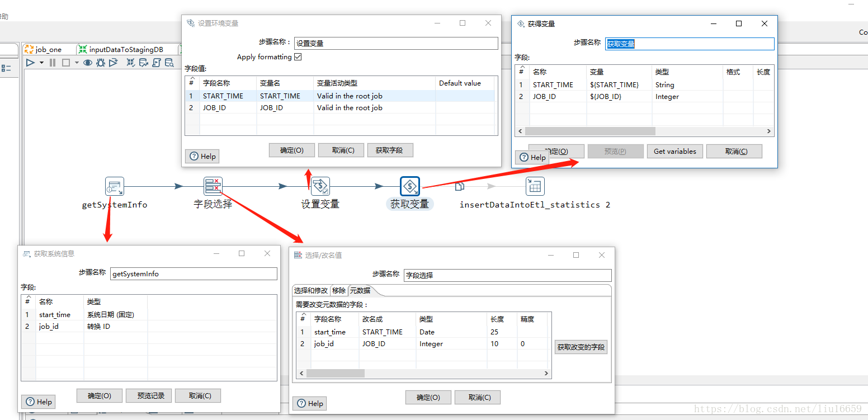The width and height of the screenshot is (868, 420).
Task: Edit the 步骤名称 field containing 获取变量
Action: click(690, 44)
